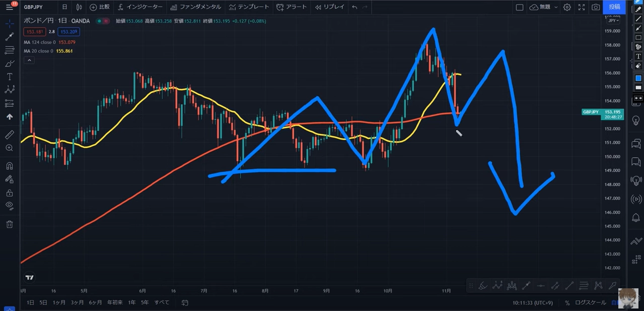The height and width of the screenshot is (311, 644).
Task: Open the patterns tool group
Action: (x=9, y=90)
